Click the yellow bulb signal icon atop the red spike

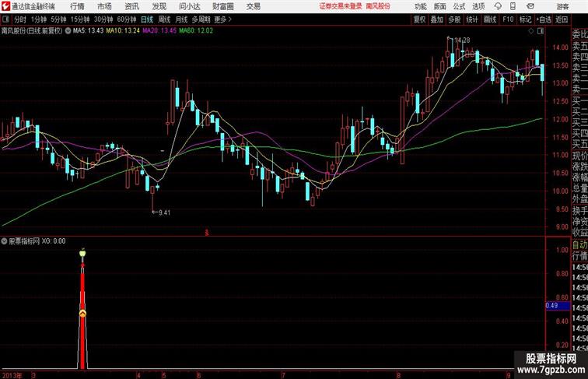tap(82, 254)
